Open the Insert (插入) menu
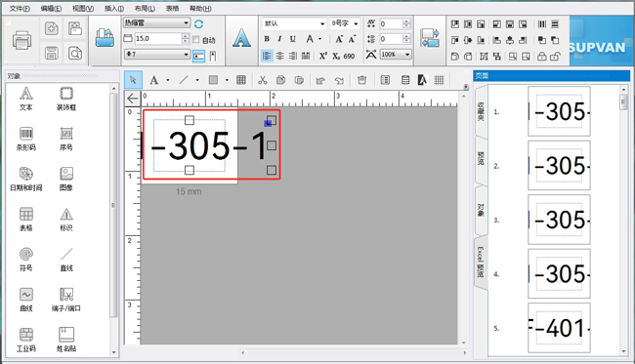The image size is (635, 364). pyautogui.click(x=113, y=8)
